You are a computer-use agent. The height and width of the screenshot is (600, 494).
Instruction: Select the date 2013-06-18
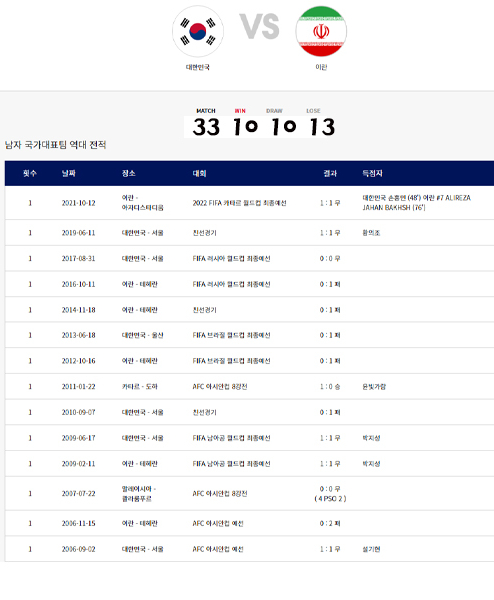tap(78, 335)
